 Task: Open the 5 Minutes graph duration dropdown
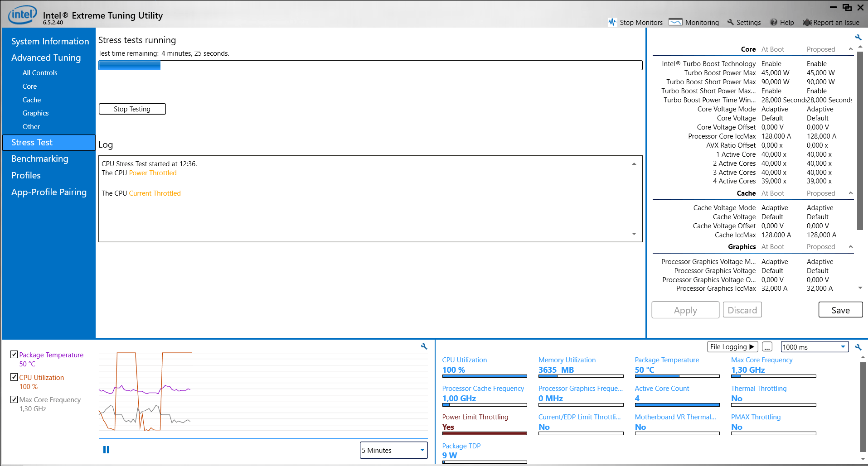tap(394, 450)
